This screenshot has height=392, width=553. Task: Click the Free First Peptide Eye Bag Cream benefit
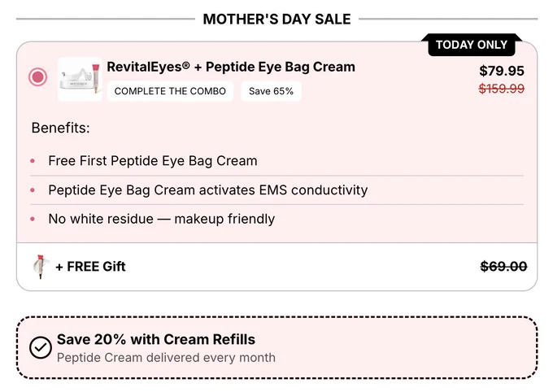tap(153, 161)
